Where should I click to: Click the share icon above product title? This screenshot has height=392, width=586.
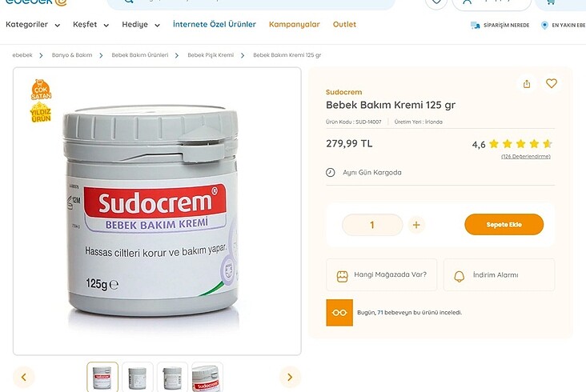[527, 84]
